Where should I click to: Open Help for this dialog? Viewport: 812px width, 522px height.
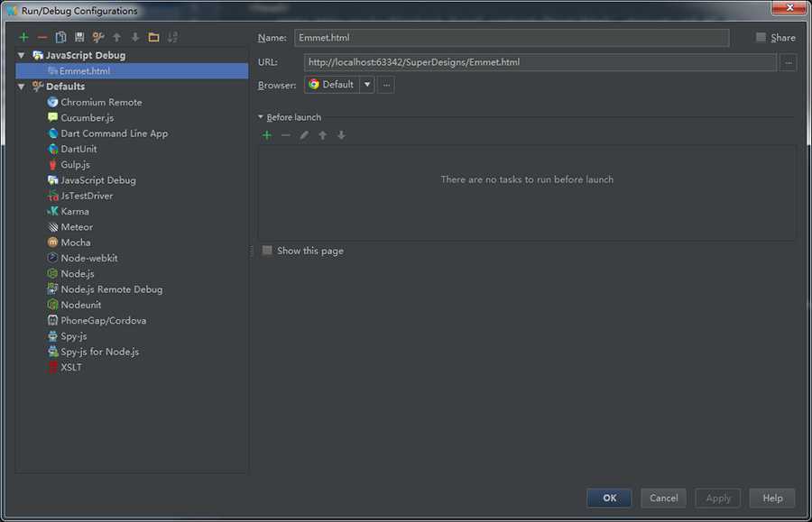772,498
